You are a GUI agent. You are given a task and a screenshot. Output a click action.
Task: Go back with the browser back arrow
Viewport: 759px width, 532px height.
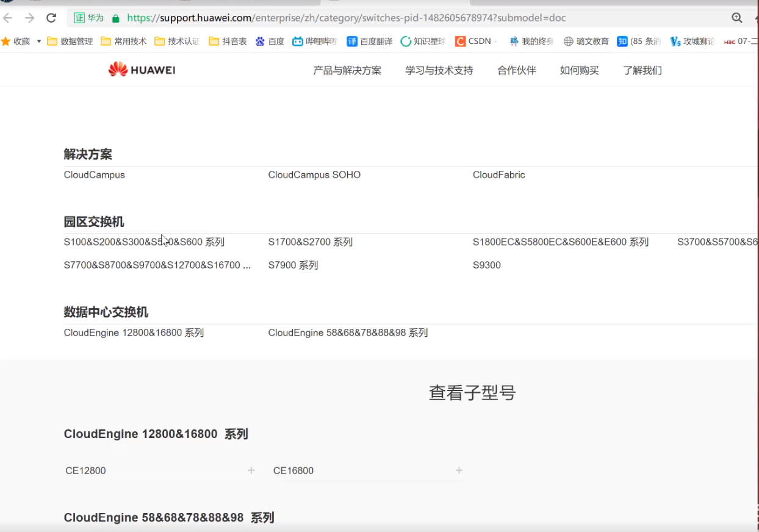[8, 18]
